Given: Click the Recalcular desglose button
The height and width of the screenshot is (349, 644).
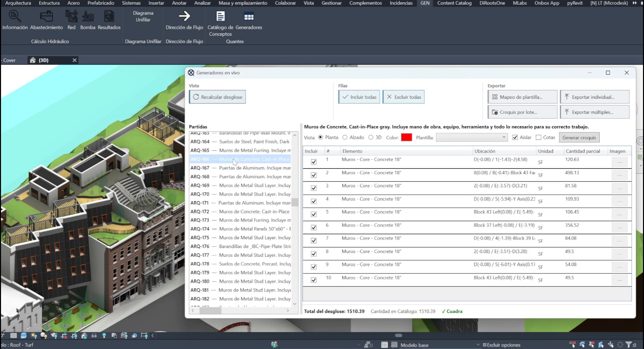Looking at the screenshot, I should 217,97.
